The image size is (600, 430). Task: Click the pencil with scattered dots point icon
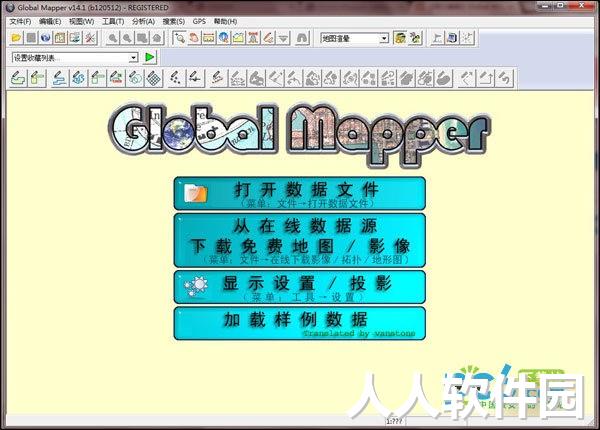click(x=176, y=78)
